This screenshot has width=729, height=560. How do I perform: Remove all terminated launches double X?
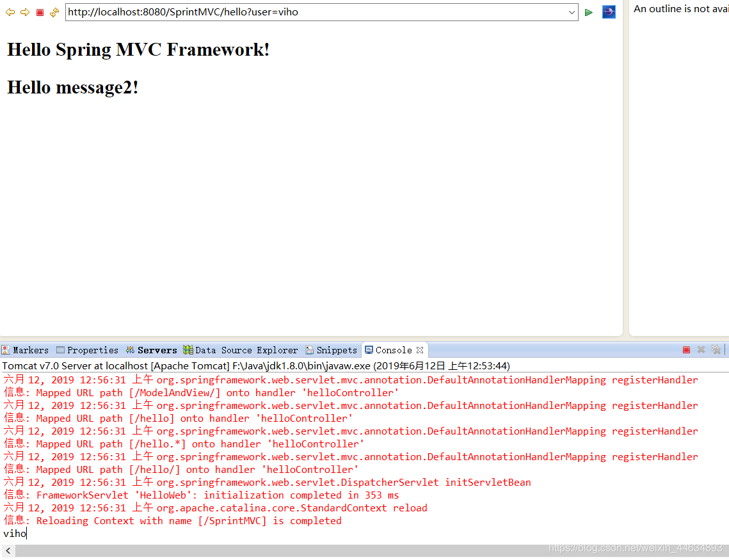click(716, 349)
